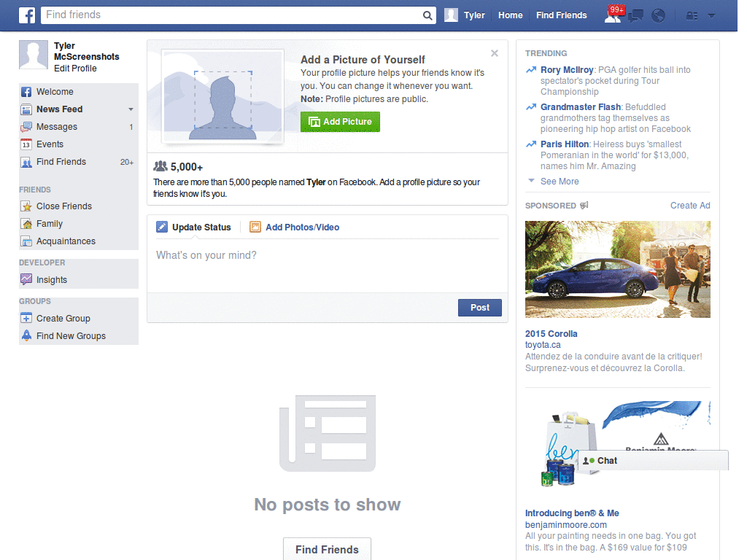Open Events in the left sidebar
This screenshot has height=560, width=747.
point(79,144)
